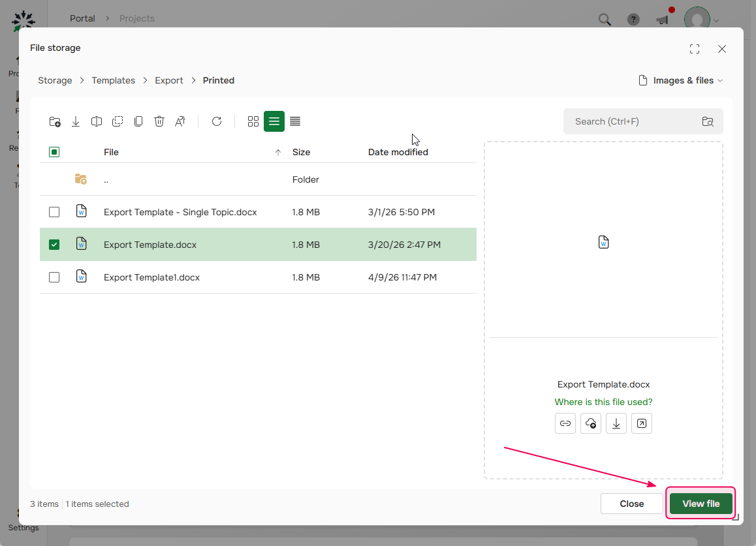Click the parent folder icon row
This screenshot has width=756, height=546.
[x=81, y=179]
